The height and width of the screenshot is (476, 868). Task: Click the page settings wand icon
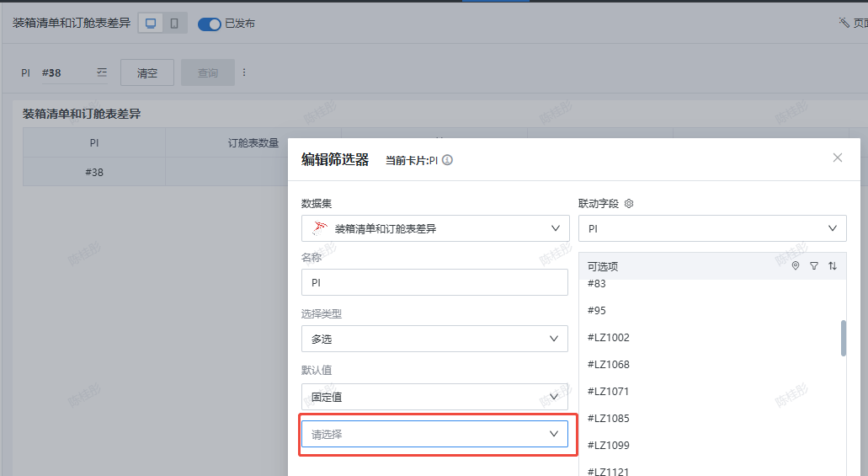pyautogui.click(x=844, y=22)
